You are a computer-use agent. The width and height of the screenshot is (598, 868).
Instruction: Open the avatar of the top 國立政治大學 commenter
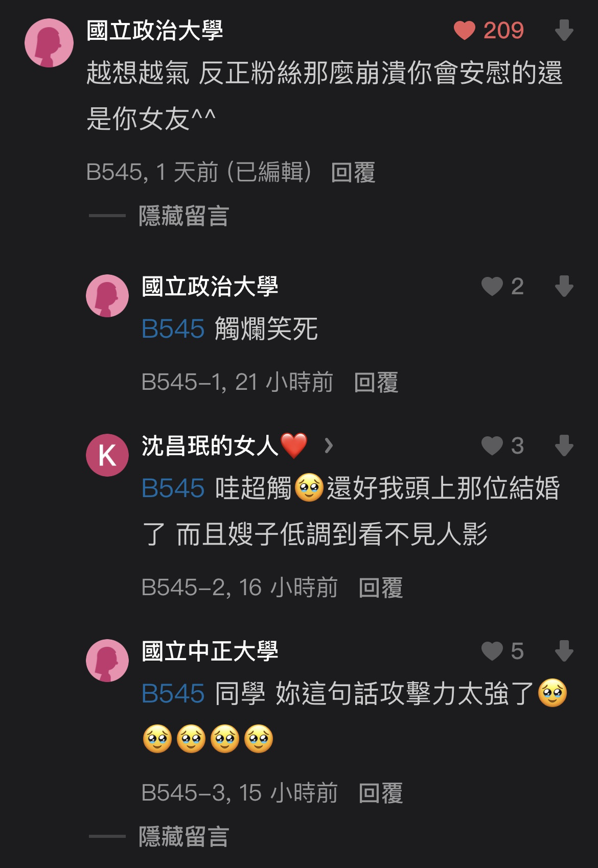coord(49,43)
